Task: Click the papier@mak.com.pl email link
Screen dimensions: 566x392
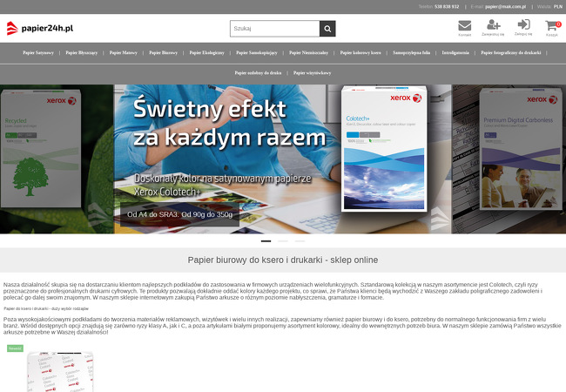Action: (x=505, y=6)
